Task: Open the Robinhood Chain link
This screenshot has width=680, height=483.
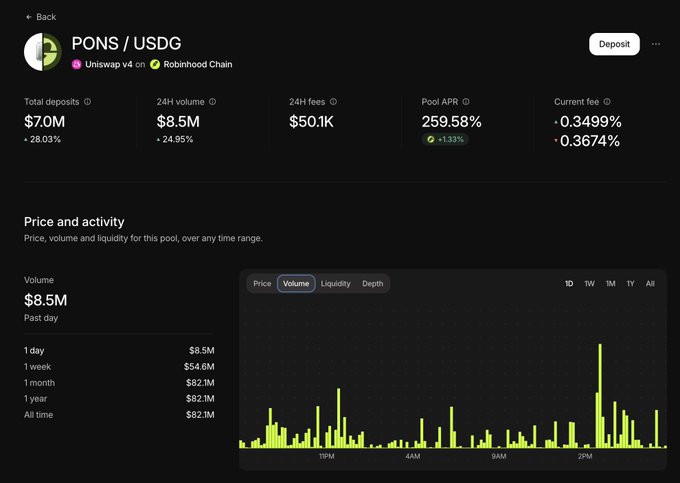Action: pyautogui.click(x=198, y=64)
